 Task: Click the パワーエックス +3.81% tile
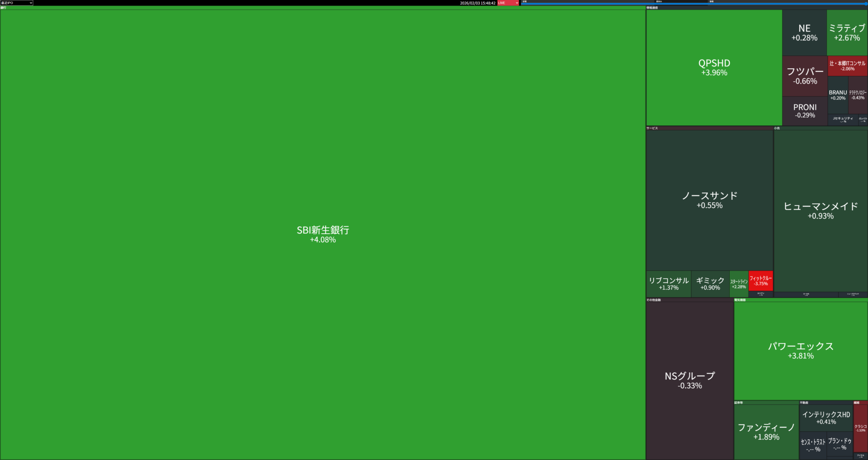[x=800, y=351]
